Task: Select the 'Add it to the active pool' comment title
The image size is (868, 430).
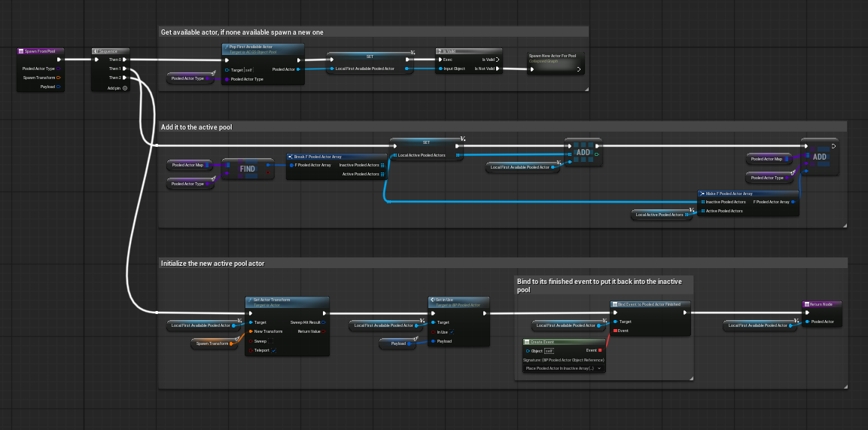Action: tap(196, 127)
